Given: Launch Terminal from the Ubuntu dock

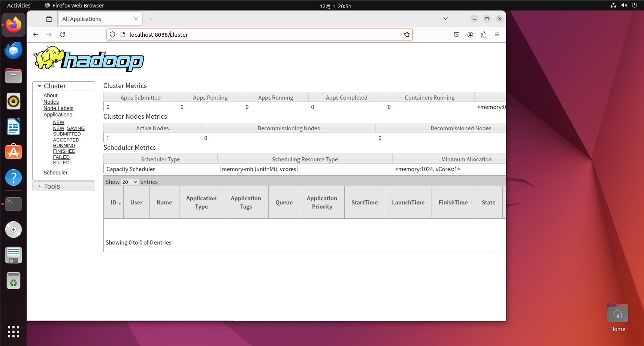Looking at the screenshot, I should click(13, 204).
